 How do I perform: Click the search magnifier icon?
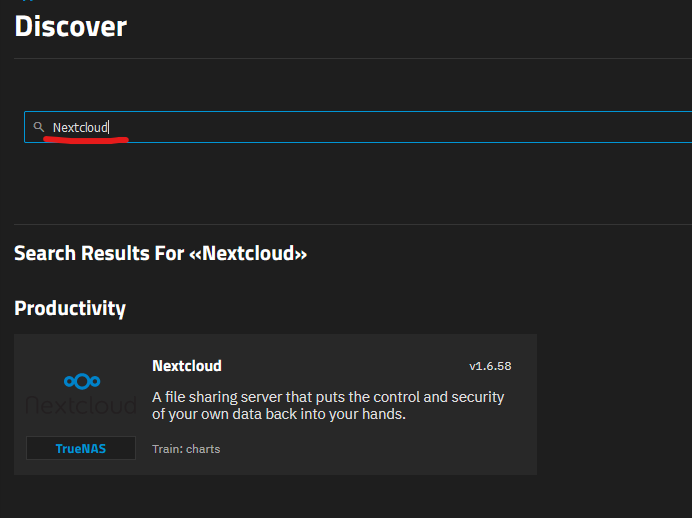tap(39, 127)
